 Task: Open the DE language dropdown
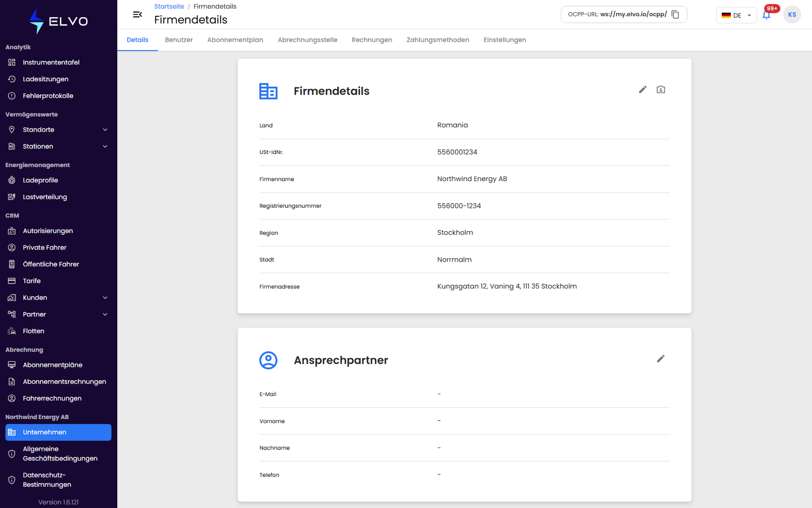point(736,15)
